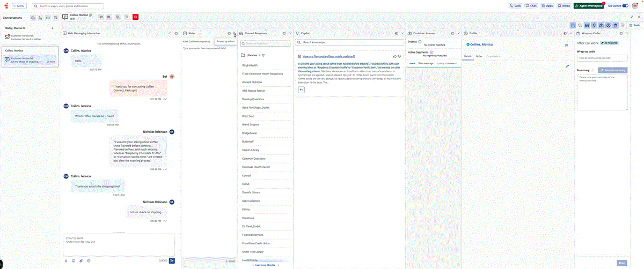Image resolution: width=644 pixels, height=269 pixels.
Task: Click the global search field
Action: click(68, 6)
